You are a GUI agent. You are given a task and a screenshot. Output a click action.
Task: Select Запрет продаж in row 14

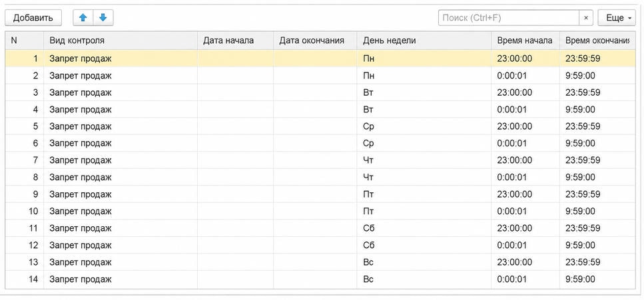121,279
